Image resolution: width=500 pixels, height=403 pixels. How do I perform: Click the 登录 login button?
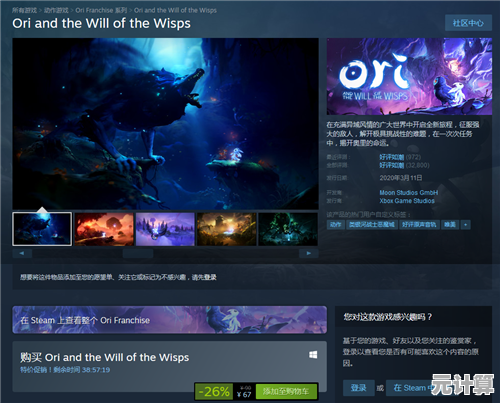(x=359, y=388)
